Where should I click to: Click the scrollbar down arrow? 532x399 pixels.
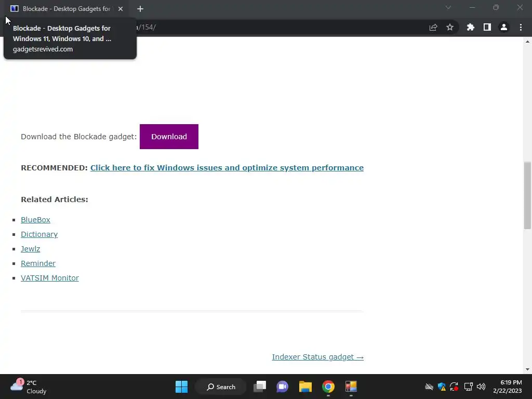coord(527,369)
